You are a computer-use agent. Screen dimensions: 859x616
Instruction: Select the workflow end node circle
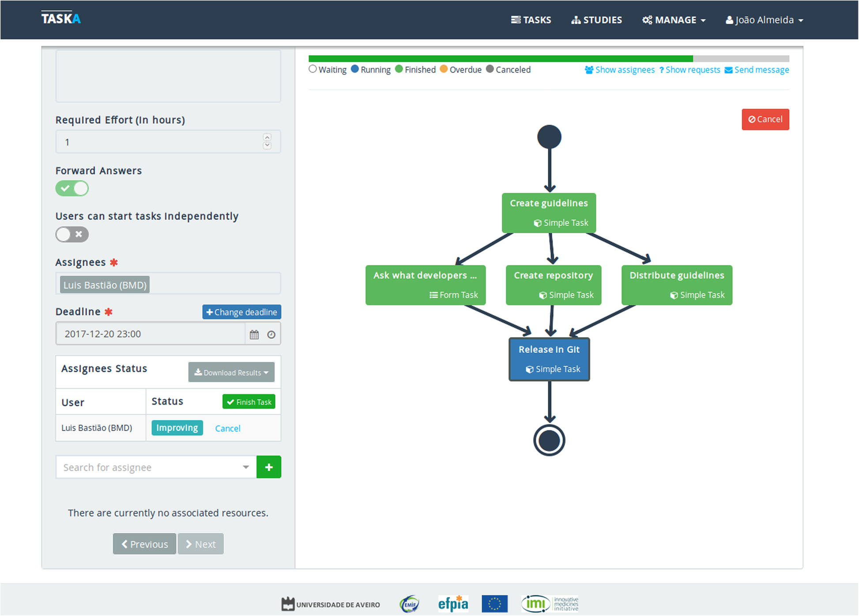tap(549, 440)
